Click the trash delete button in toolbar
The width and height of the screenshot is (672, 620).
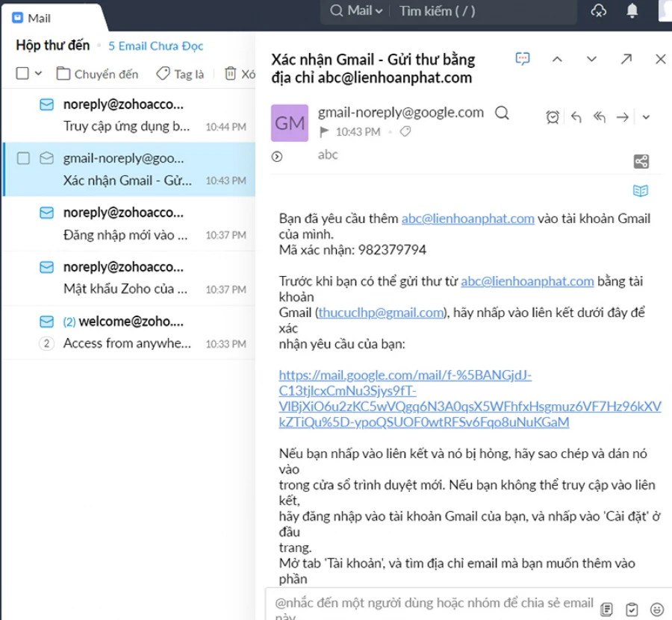pos(231,74)
